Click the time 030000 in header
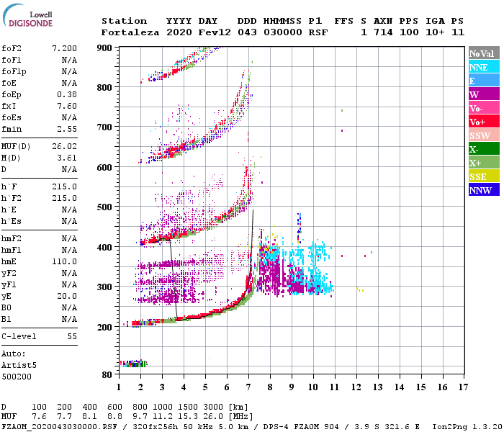This screenshot has height=432, width=504. pos(282,32)
